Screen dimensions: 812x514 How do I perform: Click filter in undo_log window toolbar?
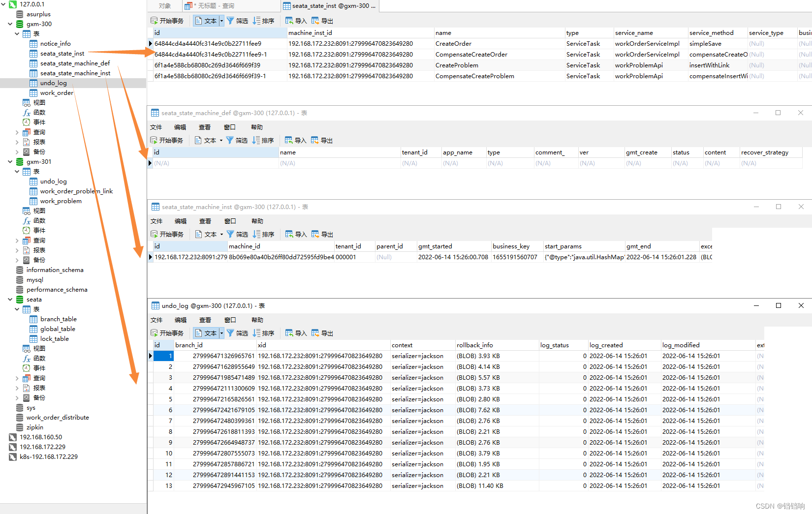coord(237,333)
